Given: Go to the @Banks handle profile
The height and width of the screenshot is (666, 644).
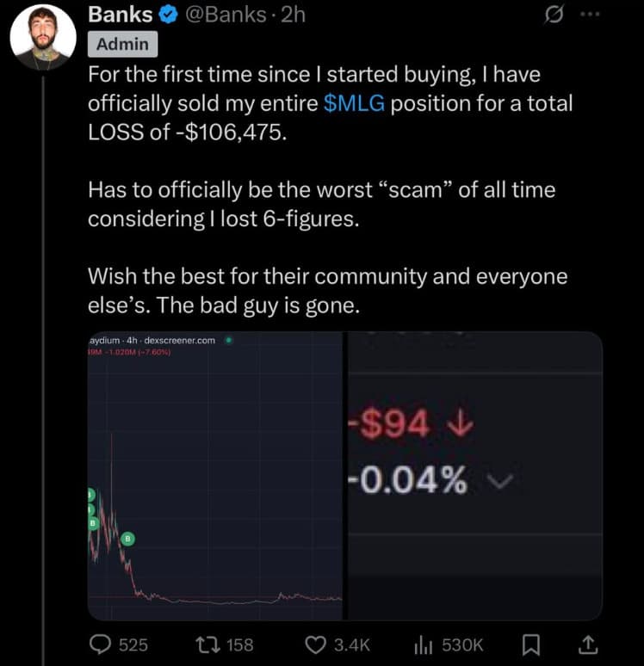Looking at the screenshot, I should (217, 15).
